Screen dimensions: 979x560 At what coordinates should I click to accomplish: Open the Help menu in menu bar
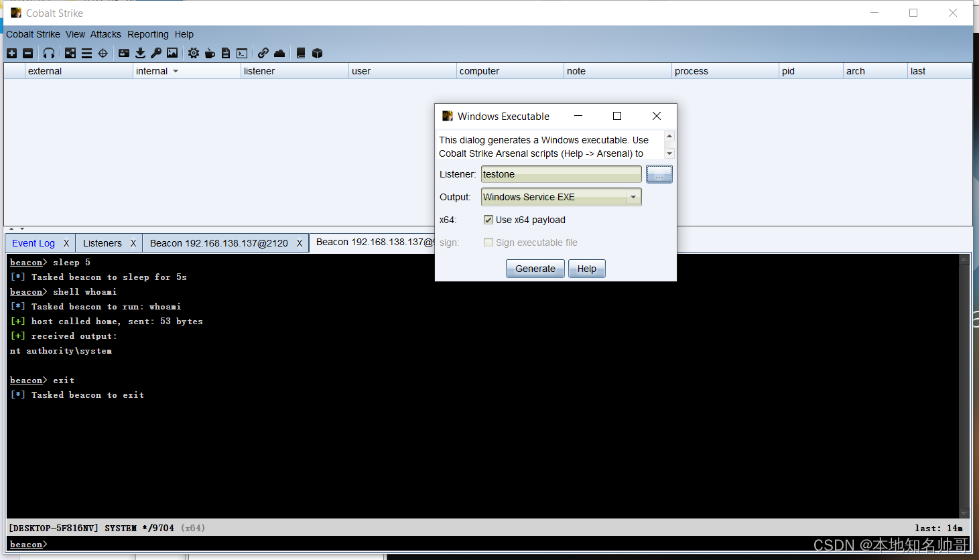[184, 34]
